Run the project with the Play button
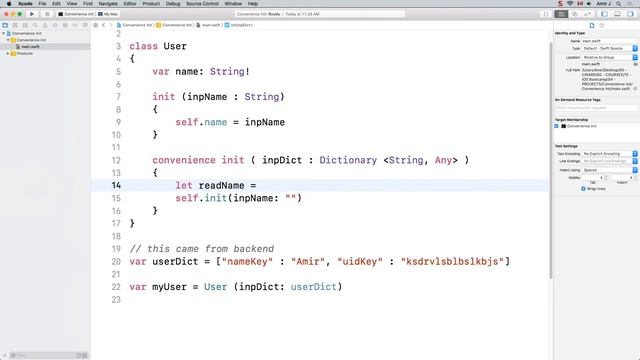This screenshot has height=360, width=640. 32,14
